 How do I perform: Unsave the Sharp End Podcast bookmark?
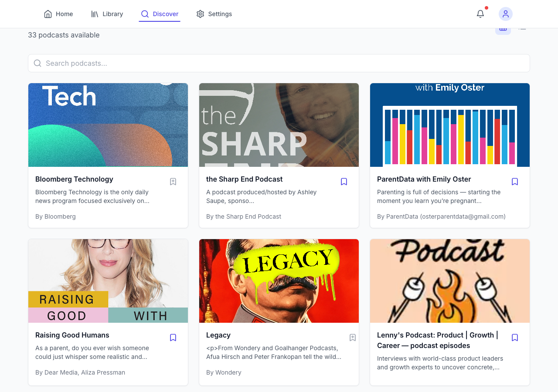344,181
